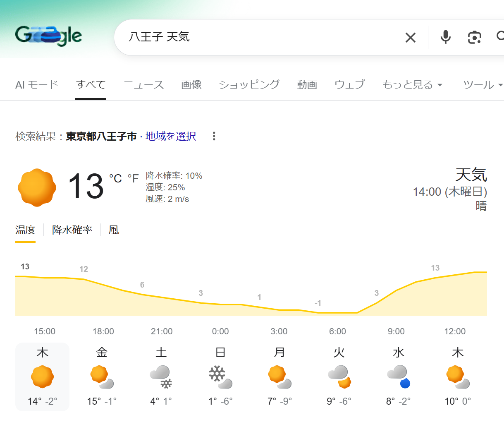Start voice search with microphone icon

pos(445,37)
